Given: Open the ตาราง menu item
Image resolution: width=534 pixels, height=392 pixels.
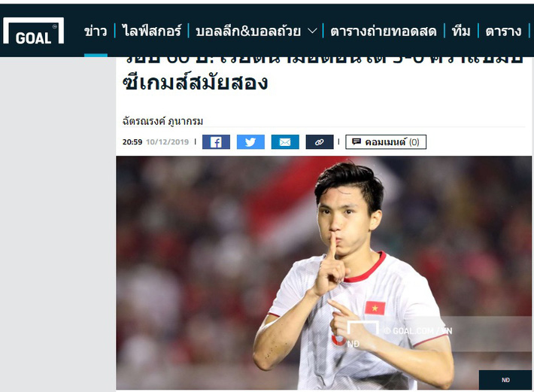Looking at the screenshot, I should [x=503, y=32].
